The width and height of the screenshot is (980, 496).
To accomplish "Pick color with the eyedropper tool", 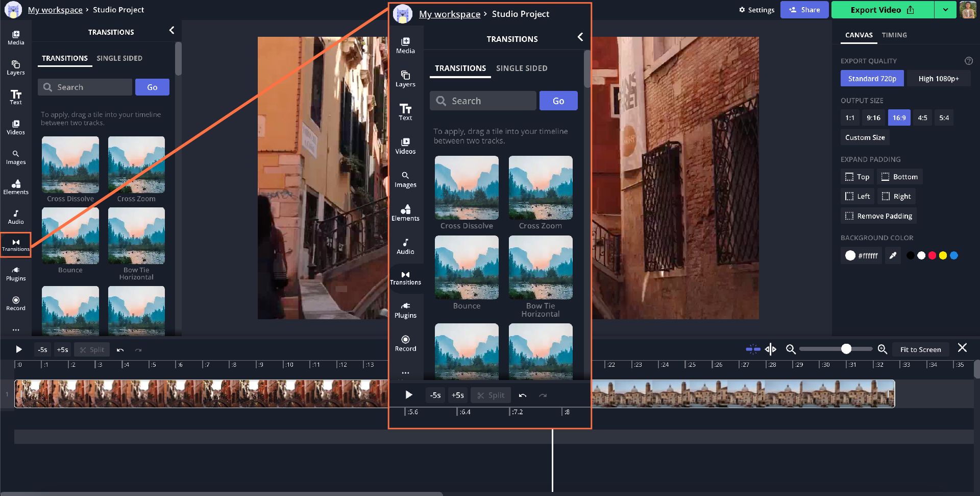I will [893, 255].
